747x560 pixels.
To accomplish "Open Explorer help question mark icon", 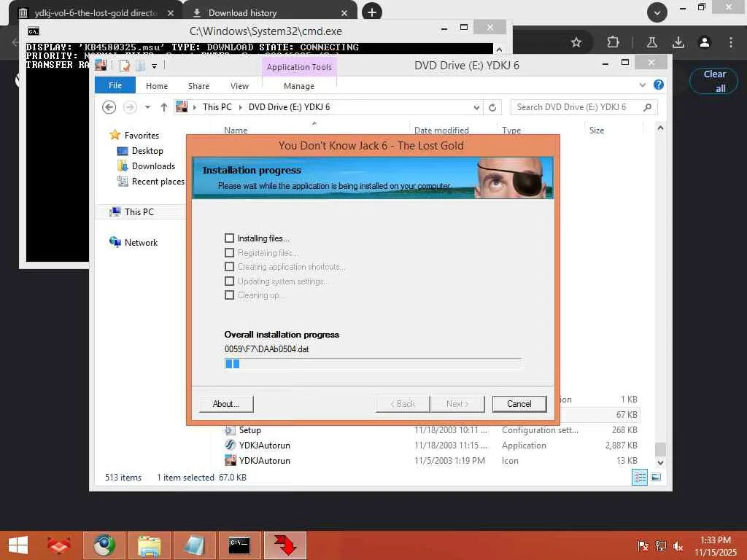I will [659, 85].
